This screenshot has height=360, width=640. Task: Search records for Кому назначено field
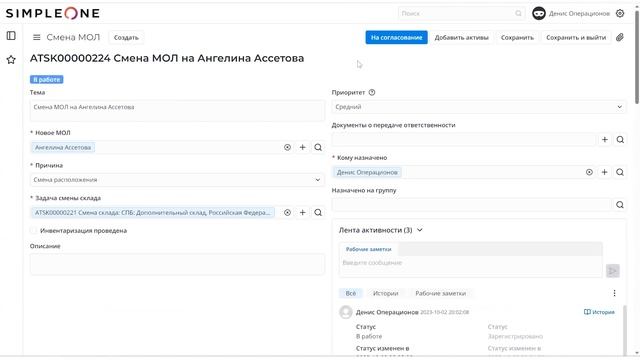pyautogui.click(x=620, y=172)
